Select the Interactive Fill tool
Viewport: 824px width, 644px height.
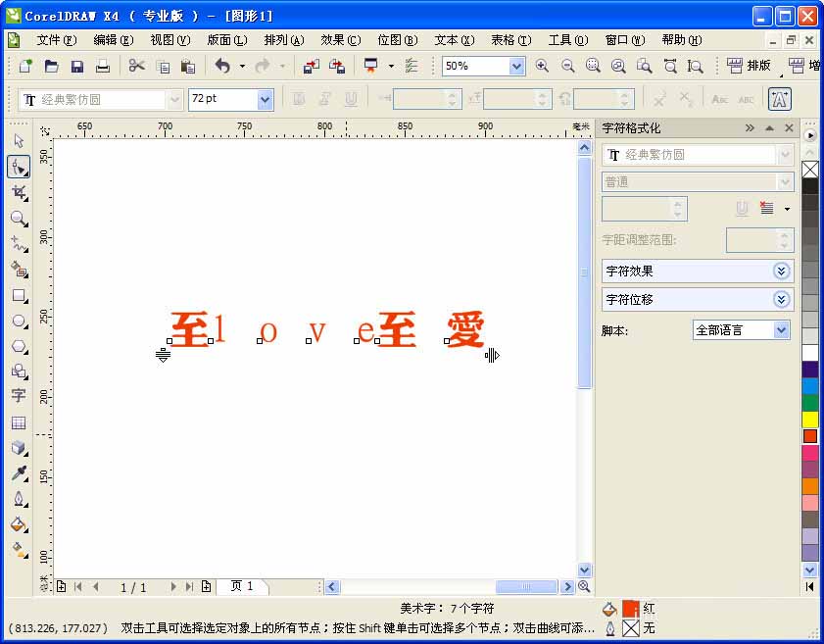[19, 550]
